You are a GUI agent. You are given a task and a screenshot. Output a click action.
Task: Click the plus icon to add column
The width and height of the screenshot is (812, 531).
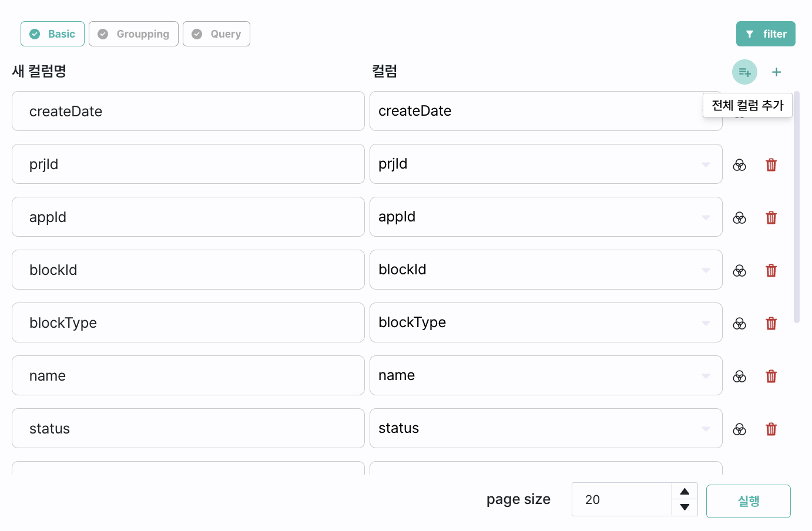(x=776, y=72)
